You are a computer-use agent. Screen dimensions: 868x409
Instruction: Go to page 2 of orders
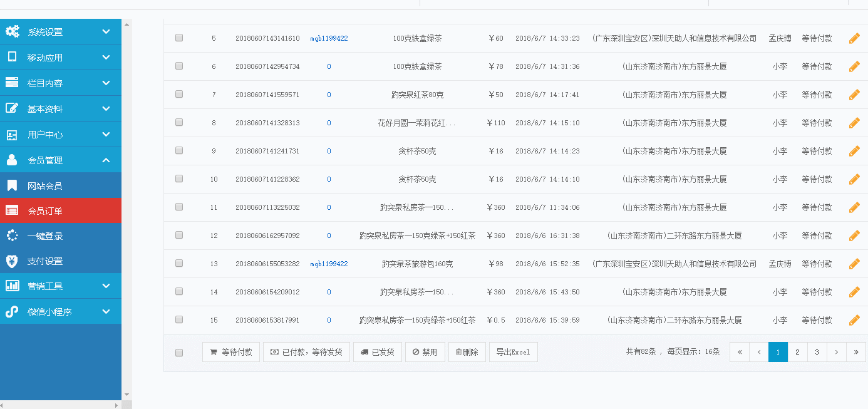click(x=797, y=352)
